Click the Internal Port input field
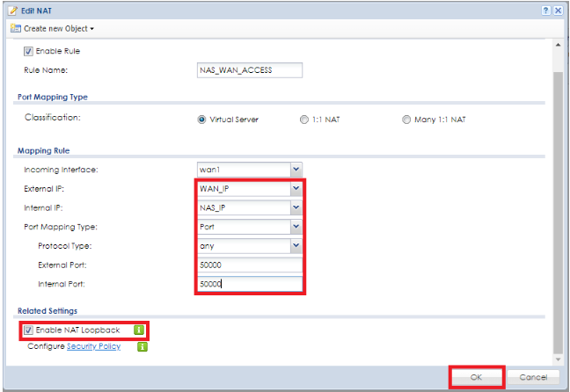Image resolution: width=570 pixels, height=392 pixels. click(x=250, y=284)
